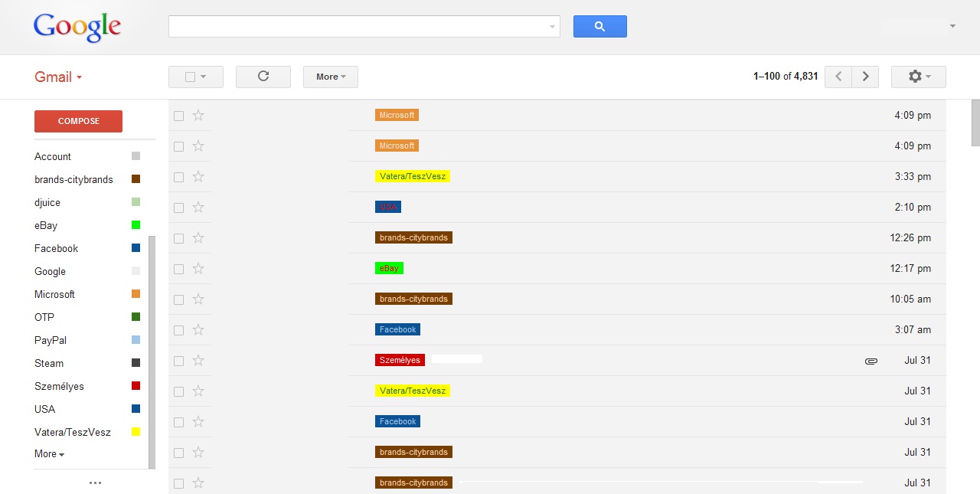This screenshot has height=494, width=980.
Task: Refresh the inbox with the reload icon
Action: click(x=263, y=77)
